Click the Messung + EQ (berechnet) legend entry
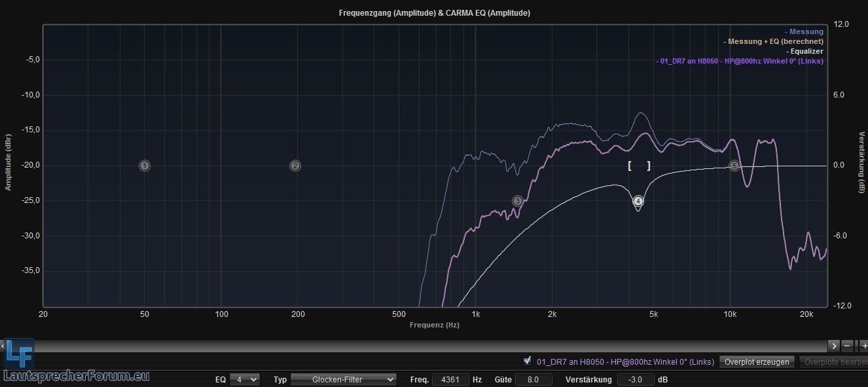Image resolution: width=868 pixels, height=387 pixels. 774,41
